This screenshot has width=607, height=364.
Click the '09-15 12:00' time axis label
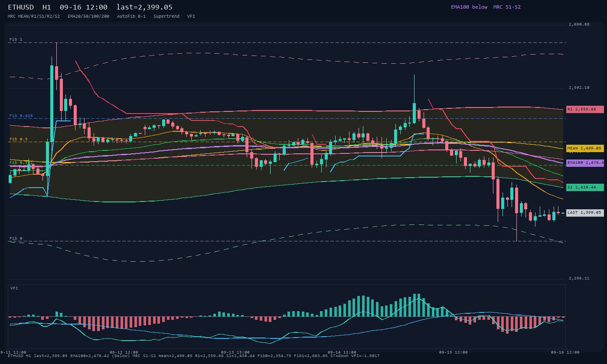pos(454,352)
